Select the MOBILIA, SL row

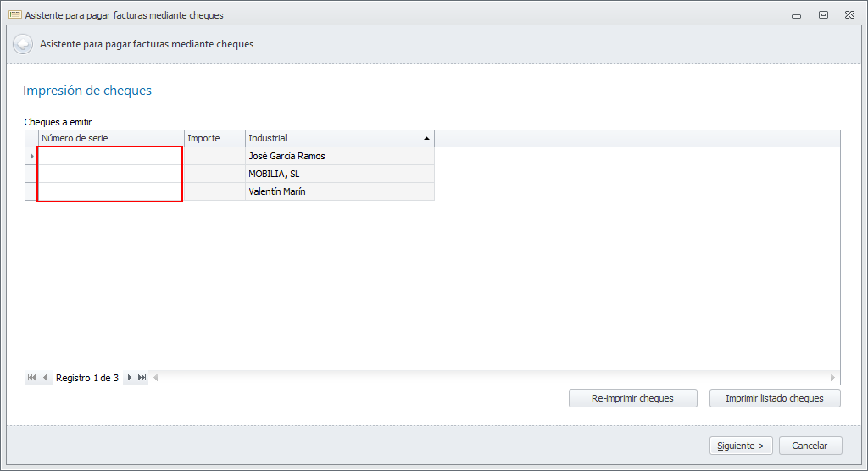click(x=230, y=174)
